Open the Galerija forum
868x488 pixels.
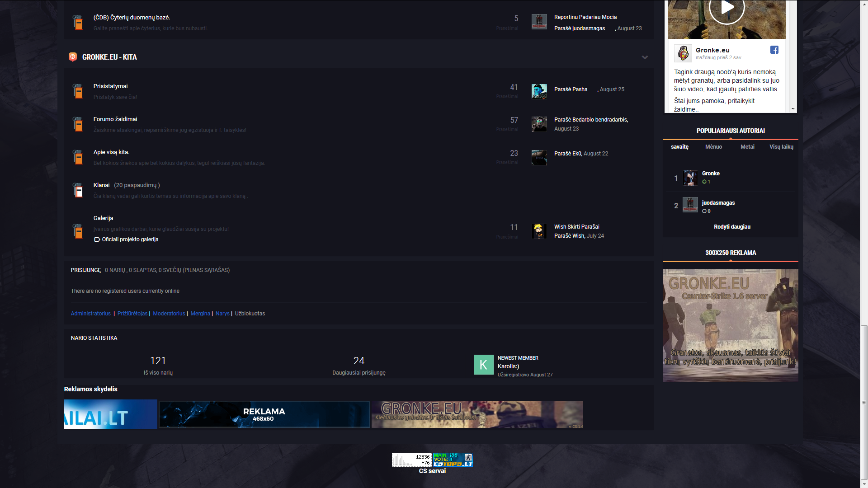click(103, 218)
